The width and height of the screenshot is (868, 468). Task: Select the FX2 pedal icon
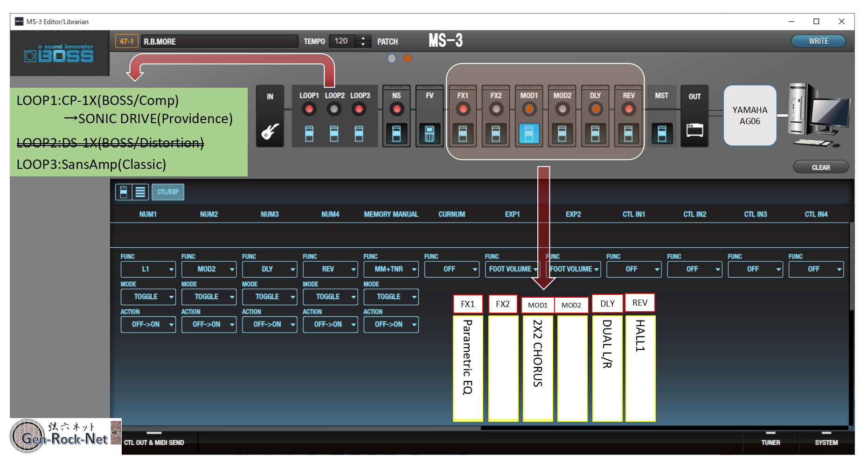496,133
